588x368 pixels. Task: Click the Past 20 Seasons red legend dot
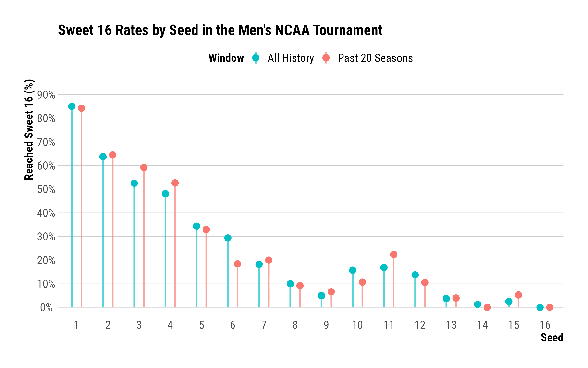click(326, 58)
